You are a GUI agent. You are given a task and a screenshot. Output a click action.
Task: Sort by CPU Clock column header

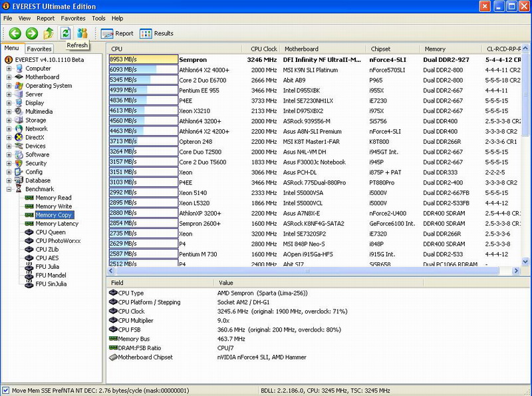point(263,49)
